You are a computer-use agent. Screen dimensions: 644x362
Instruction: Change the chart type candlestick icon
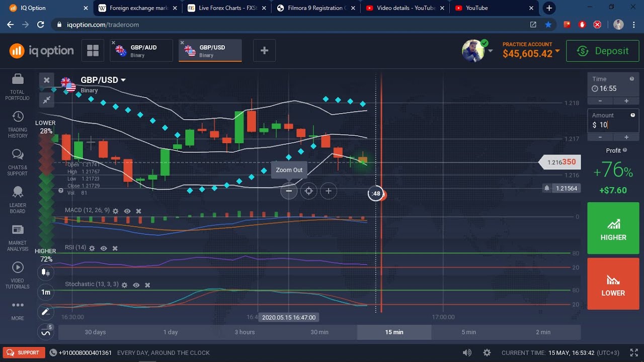click(46, 273)
